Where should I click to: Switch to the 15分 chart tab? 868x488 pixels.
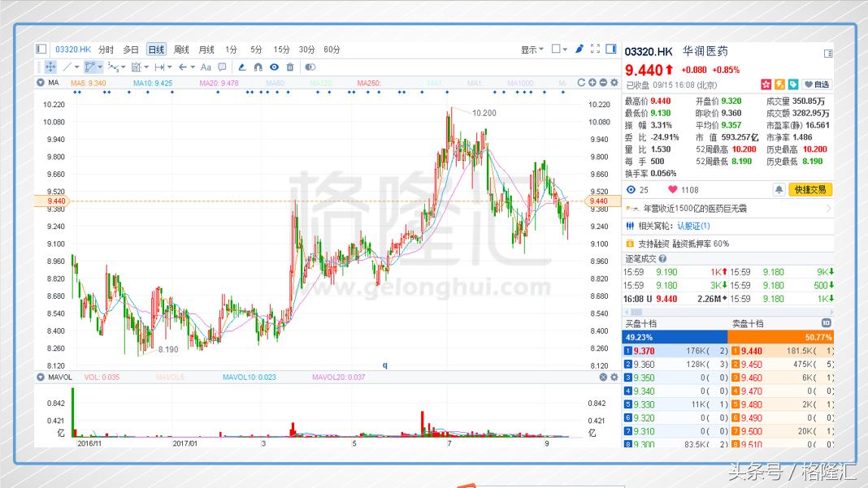281,50
